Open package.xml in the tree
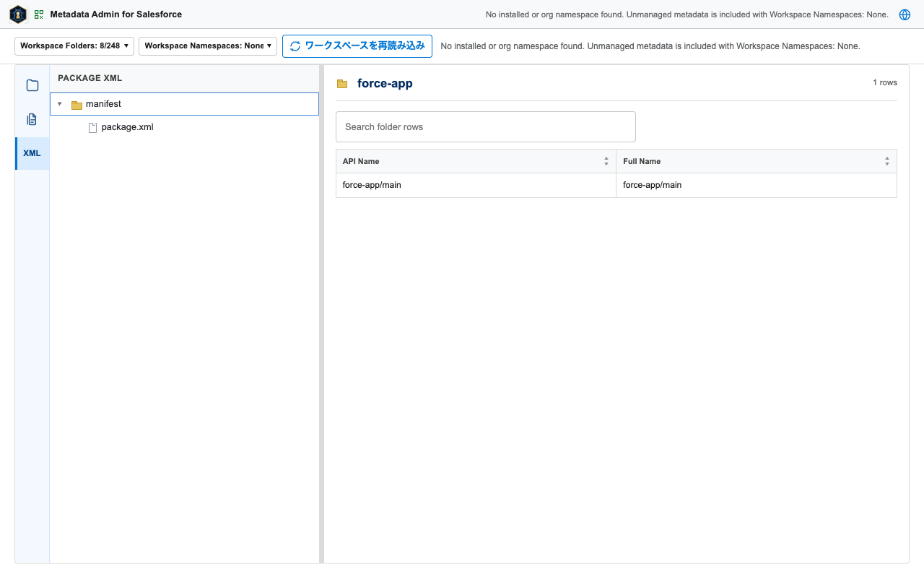The image size is (924, 578). coord(127,127)
